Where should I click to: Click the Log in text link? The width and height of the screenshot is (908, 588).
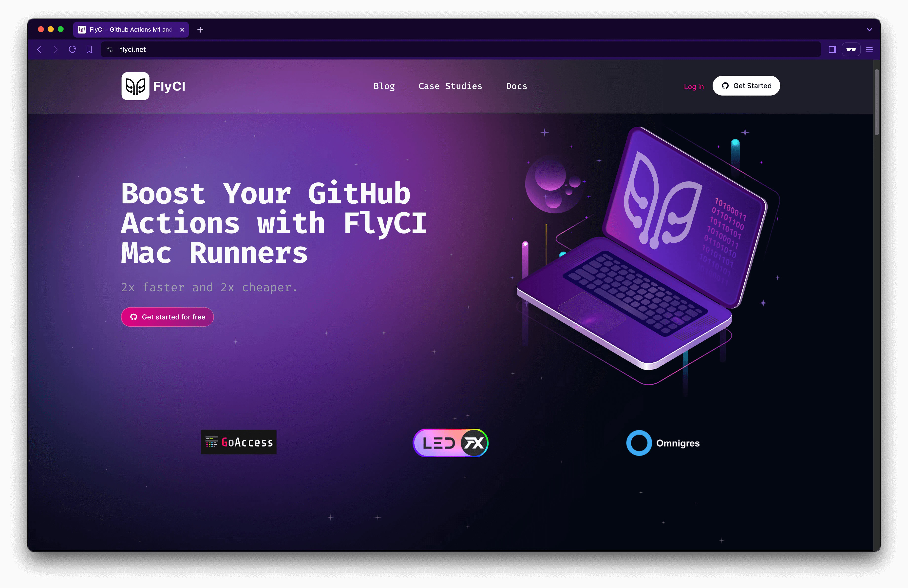693,85
